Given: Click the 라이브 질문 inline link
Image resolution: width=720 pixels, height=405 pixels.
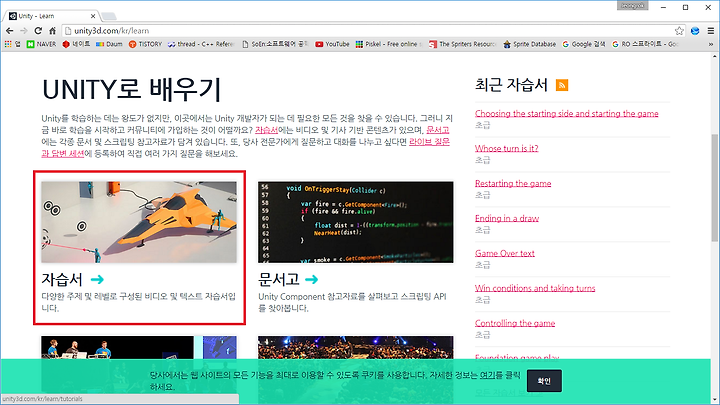Looking at the screenshot, I should (429, 142).
